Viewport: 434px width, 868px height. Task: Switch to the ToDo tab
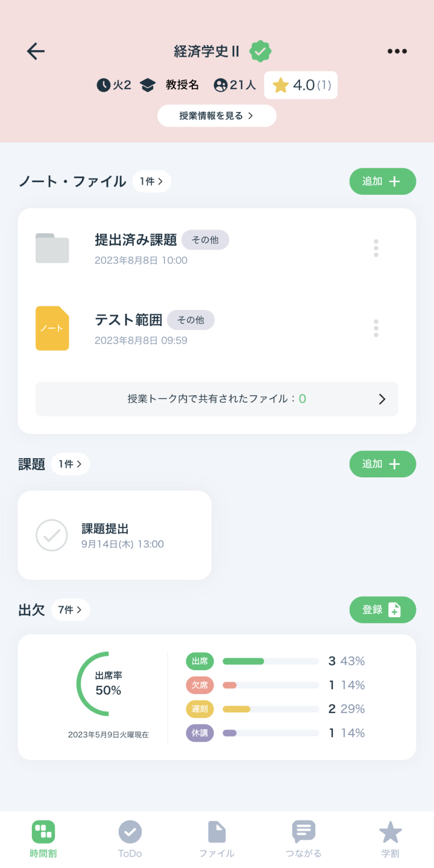(x=130, y=838)
